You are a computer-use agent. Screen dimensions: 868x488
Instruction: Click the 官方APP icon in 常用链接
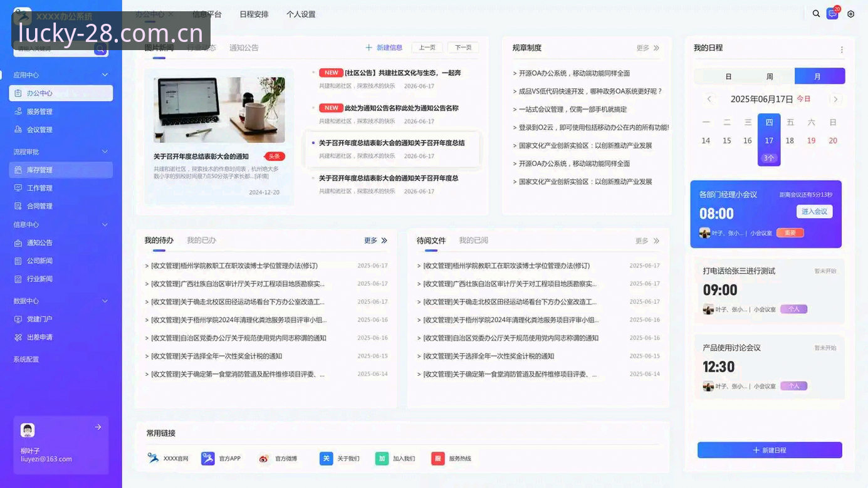point(207,459)
